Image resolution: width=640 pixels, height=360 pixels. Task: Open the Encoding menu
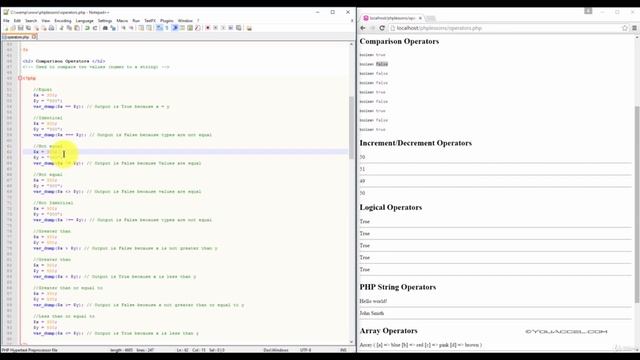(x=63, y=20)
